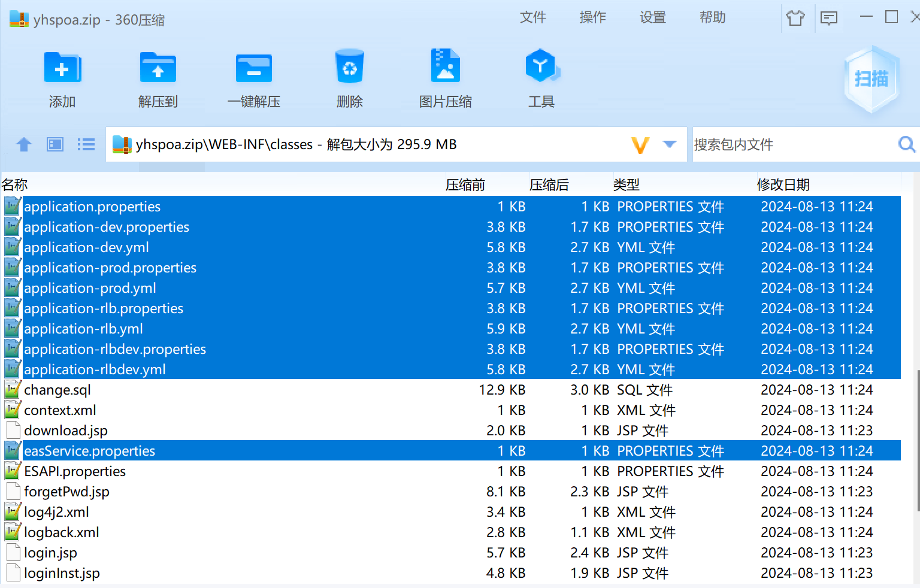The height and width of the screenshot is (588, 920).
Task: Click the orange V icon in path bar
Action: pyautogui.click(x=640, y=145)
